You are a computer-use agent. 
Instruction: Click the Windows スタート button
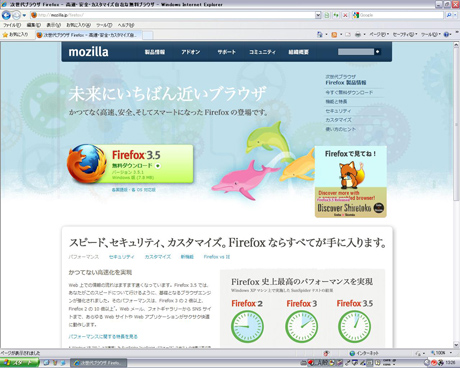(x=19, y=362)
